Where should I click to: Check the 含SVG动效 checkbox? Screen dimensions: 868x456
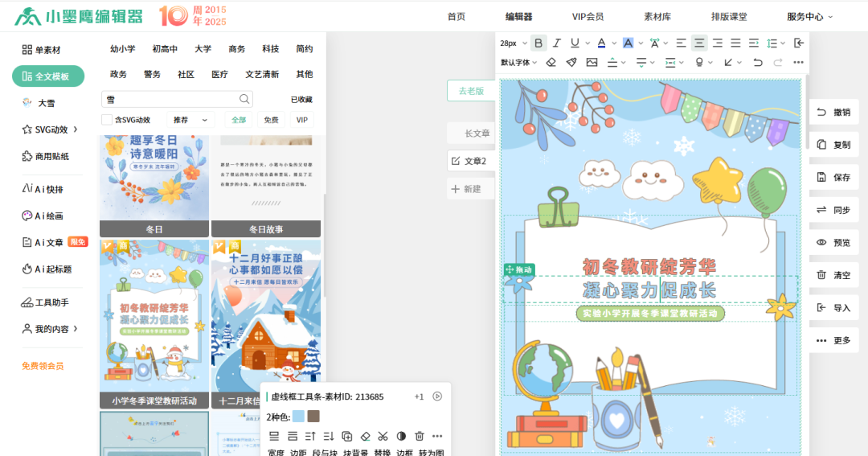(x=107, y=120)
